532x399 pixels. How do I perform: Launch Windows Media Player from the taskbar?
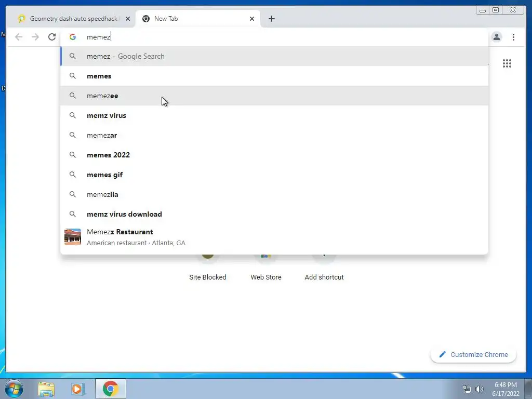(78, 389)
